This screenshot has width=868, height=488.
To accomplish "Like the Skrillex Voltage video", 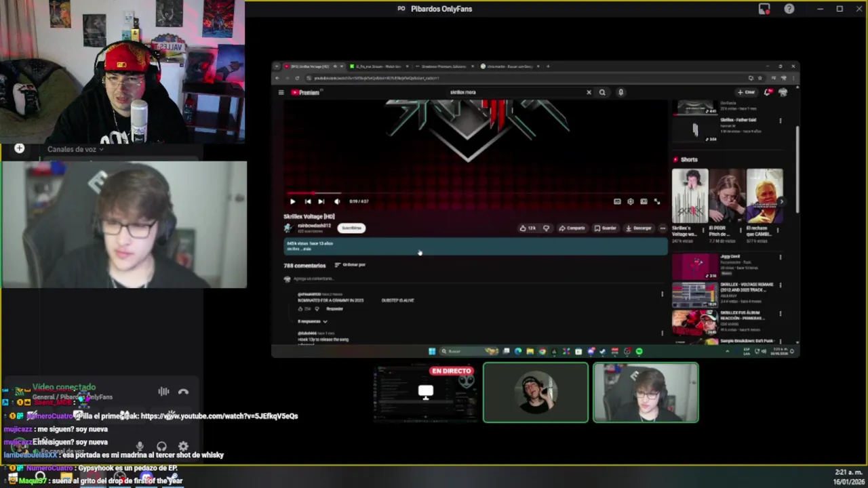I will click(528, 228).
